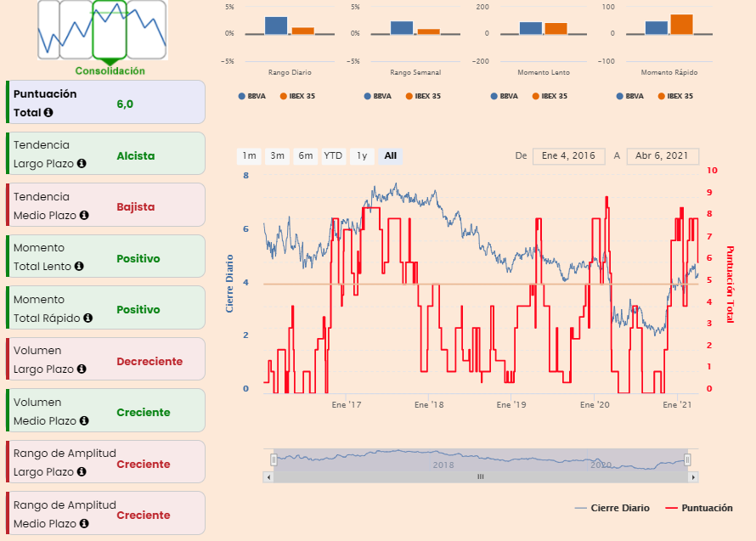Select the YTD time range
Image resolution: width=756 pixels, height=541 pixels.
(333, 155)
